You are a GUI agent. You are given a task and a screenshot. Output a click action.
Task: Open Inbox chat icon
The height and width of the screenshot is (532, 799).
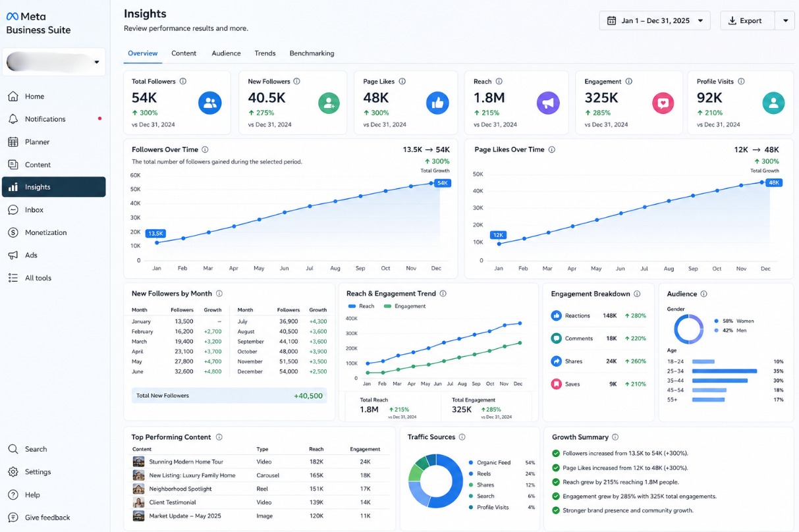13,210
